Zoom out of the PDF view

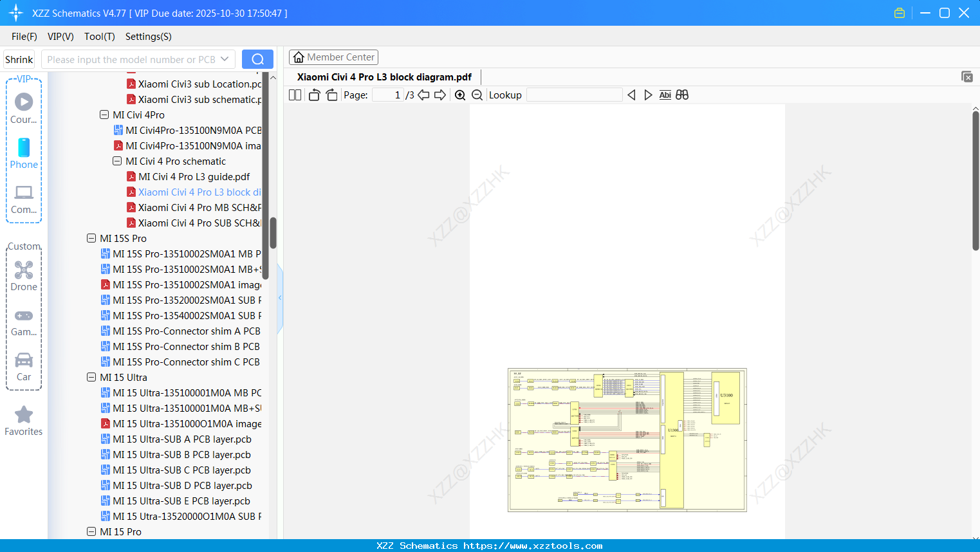[x=477, y=95]
